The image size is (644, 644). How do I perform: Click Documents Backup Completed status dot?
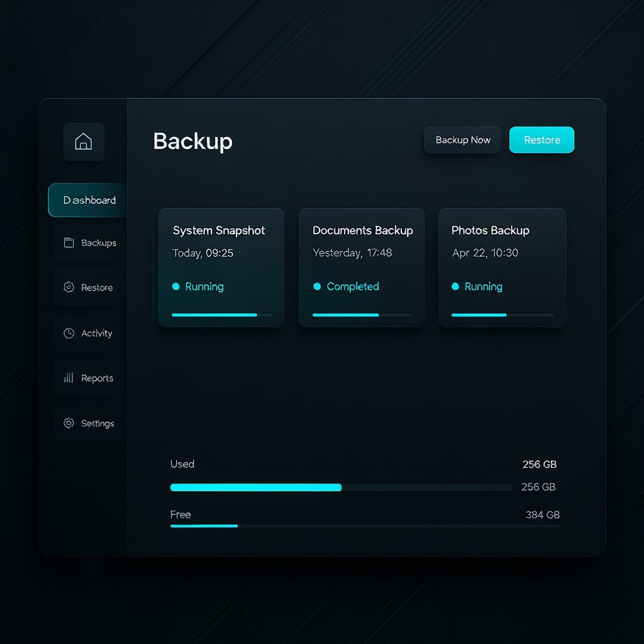coord(317,286)
